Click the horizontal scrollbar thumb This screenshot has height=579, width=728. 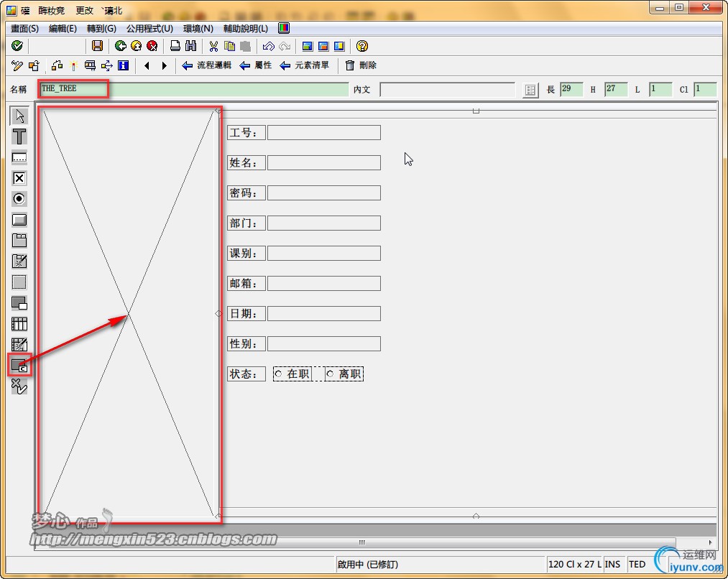point(362,542)
